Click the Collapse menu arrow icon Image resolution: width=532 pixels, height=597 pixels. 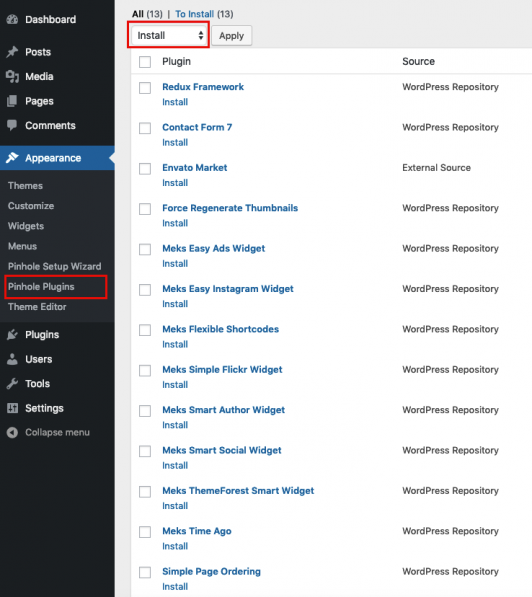point(12,433)
